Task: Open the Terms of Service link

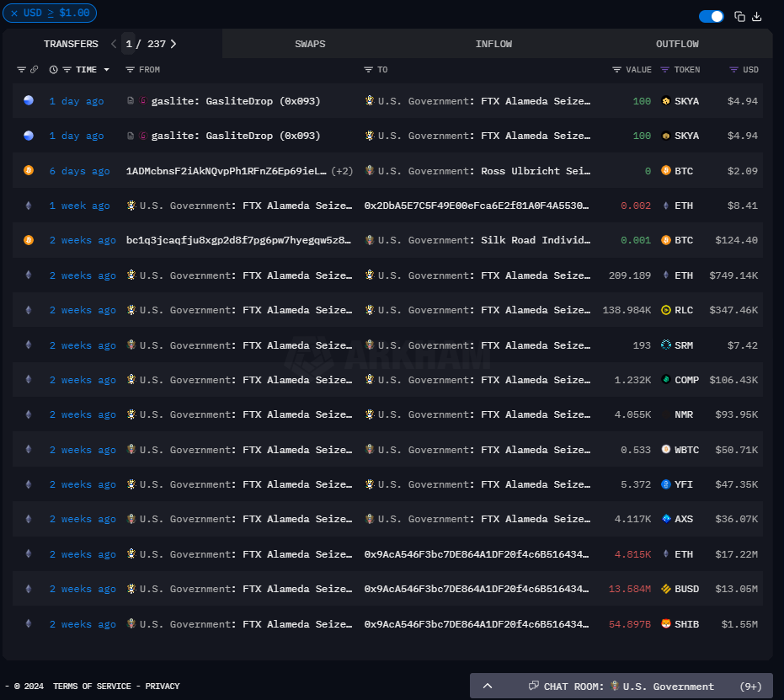Action: coord(92,687)
